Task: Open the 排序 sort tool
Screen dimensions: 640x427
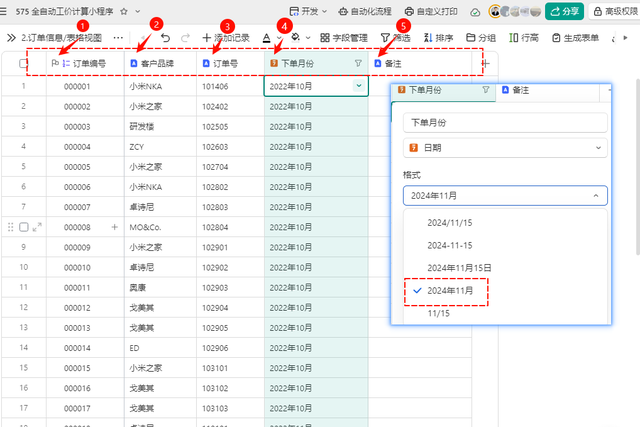Action: point(438,38)
